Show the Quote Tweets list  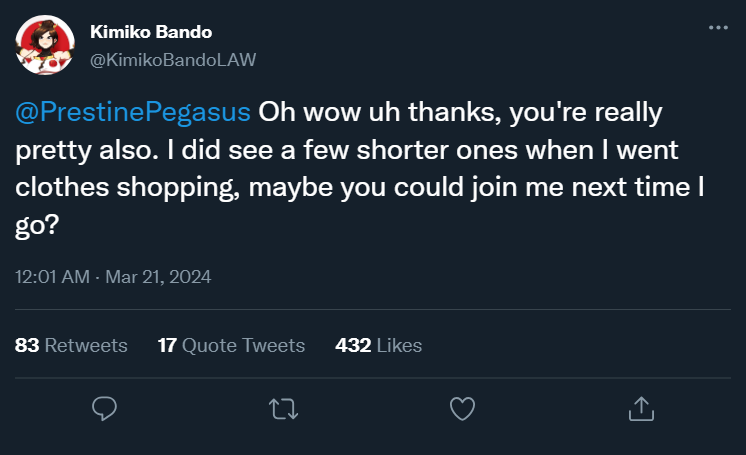click(x=244, y=345)
